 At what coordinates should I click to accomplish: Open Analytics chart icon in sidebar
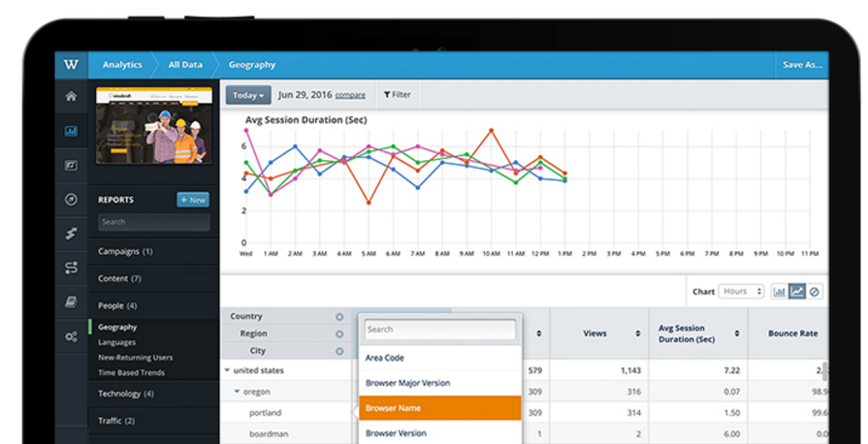point(71,131)
